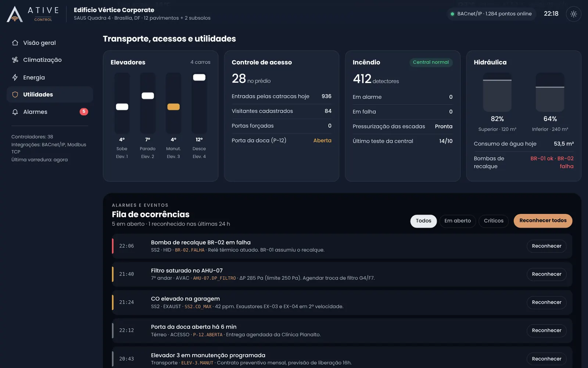Viewport: 588px width, 368px height.
Task: Acknowledge the CO elevado na garagem alarm
Action: (546, 302)
